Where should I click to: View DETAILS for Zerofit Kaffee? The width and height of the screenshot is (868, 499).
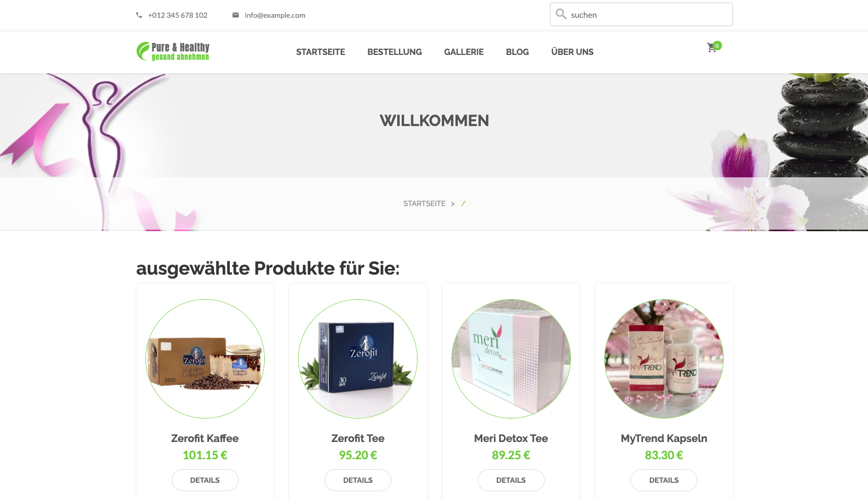tap(205, 480)
